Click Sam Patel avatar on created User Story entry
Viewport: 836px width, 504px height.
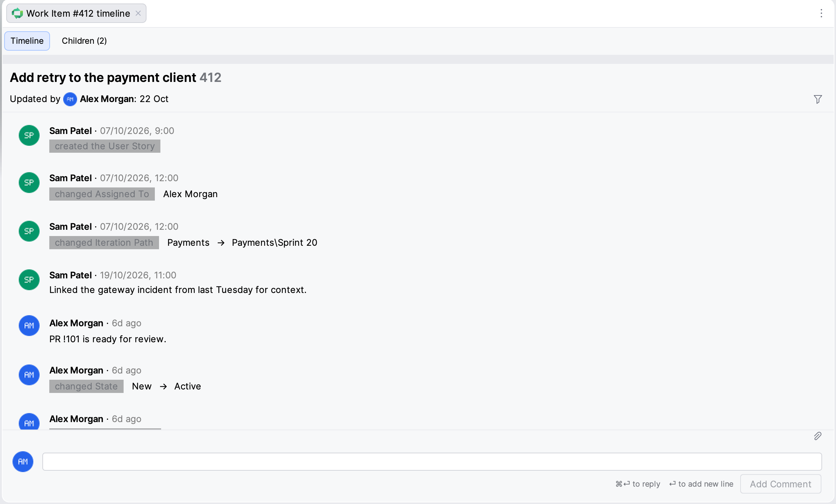coord(29,135)
